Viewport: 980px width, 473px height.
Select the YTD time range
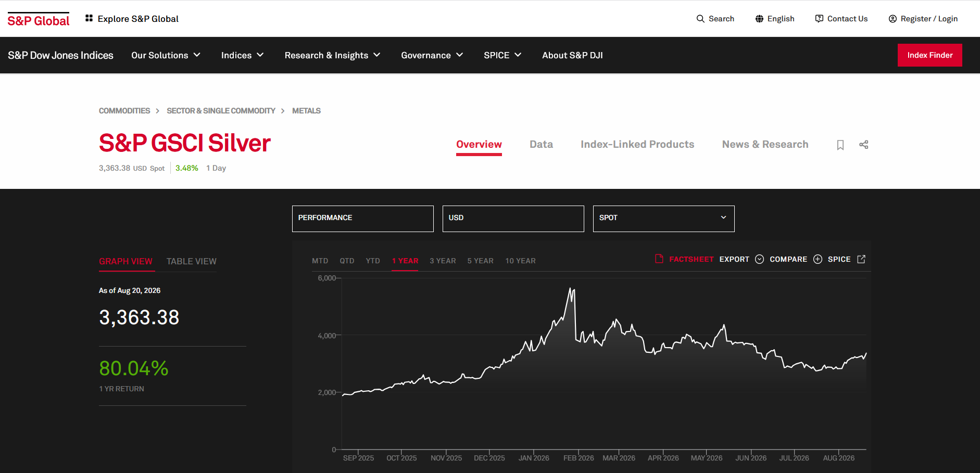click(373, 261)
